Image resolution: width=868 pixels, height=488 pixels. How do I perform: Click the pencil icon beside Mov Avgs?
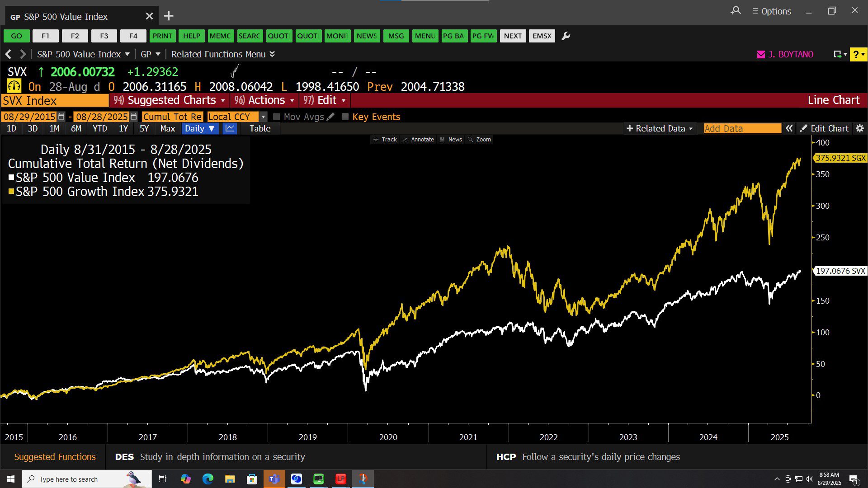[x=330, y=117]
